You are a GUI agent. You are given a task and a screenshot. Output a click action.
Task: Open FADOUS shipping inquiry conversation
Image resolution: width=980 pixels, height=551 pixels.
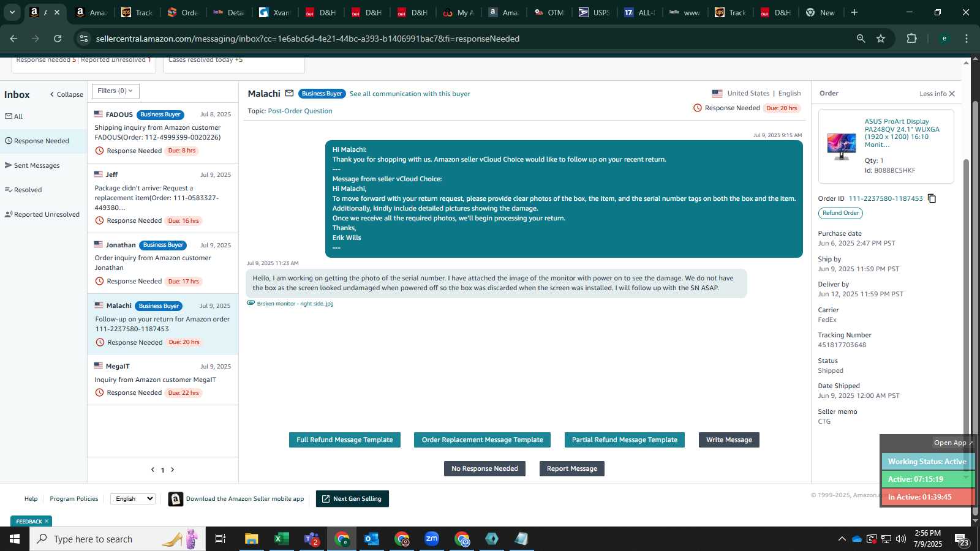(163, 132)
